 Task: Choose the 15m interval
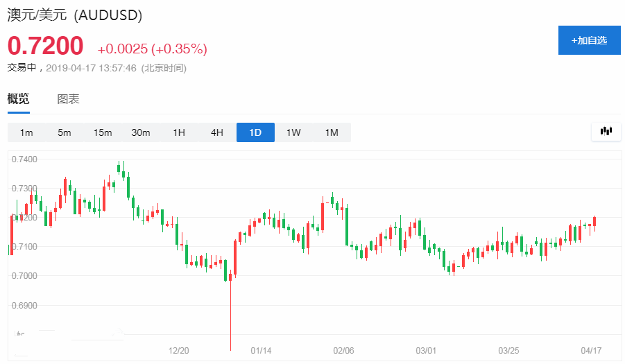pos(103,132)
